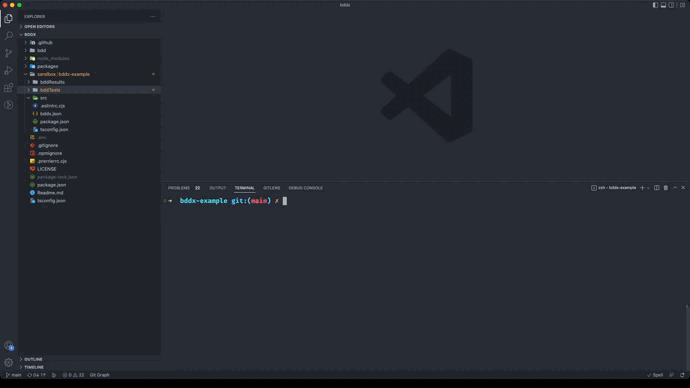Open terminal launch profile dropdown arrow

(648, 188)
